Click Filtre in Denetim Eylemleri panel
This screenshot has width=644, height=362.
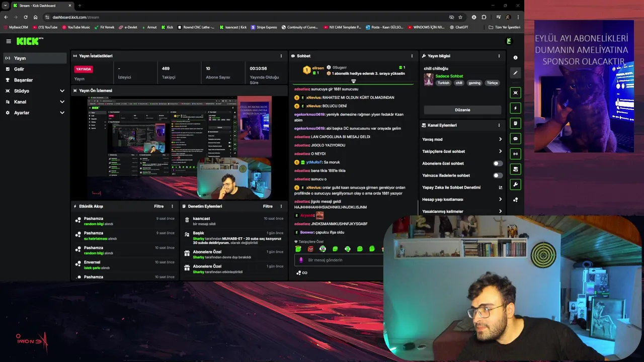click(x=268, y=206)
